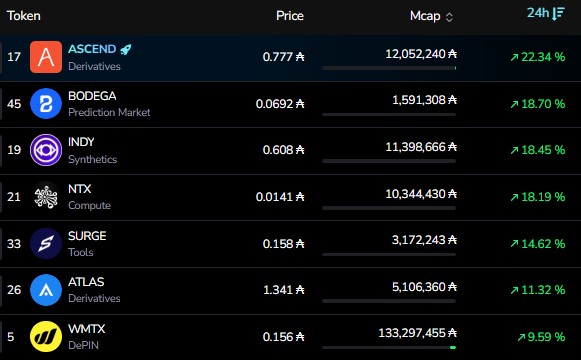The width and height of the screenshot is (581, 360).
Task: Click the NTX mcap 10,344,430
Action: pyautogui.click(x=421, y=194)
